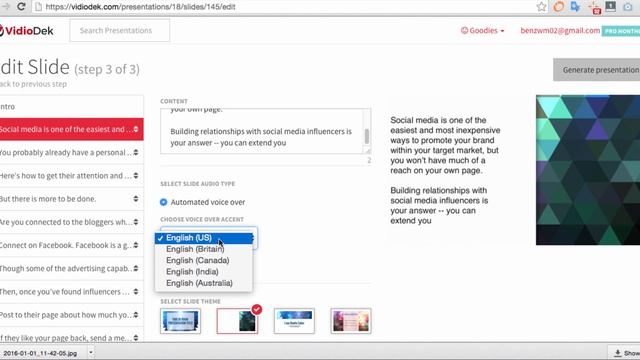
Task: Click reorder handle on 'You probably already' slide
Action: pos(136,152)
